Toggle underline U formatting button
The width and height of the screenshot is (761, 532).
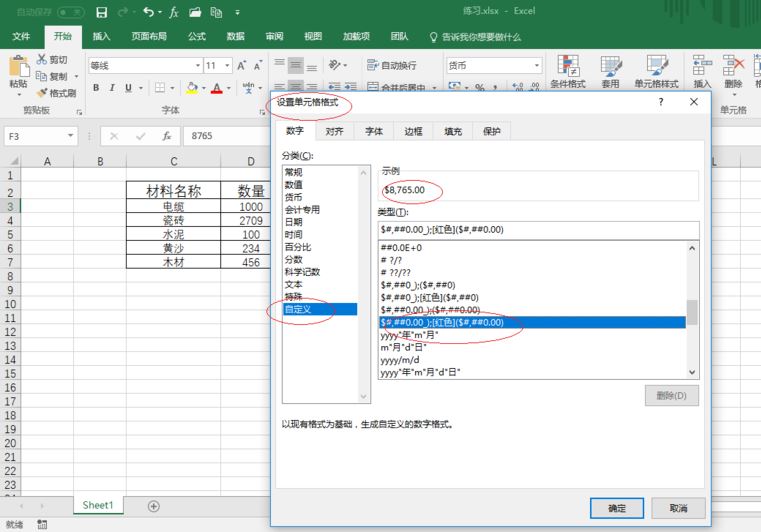128,88
